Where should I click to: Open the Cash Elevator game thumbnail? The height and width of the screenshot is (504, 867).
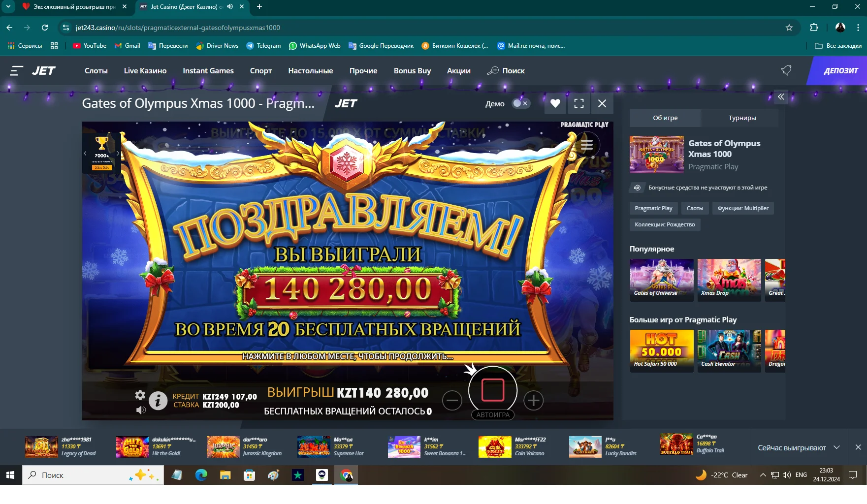pyautogui.click(x=729, y=350)
